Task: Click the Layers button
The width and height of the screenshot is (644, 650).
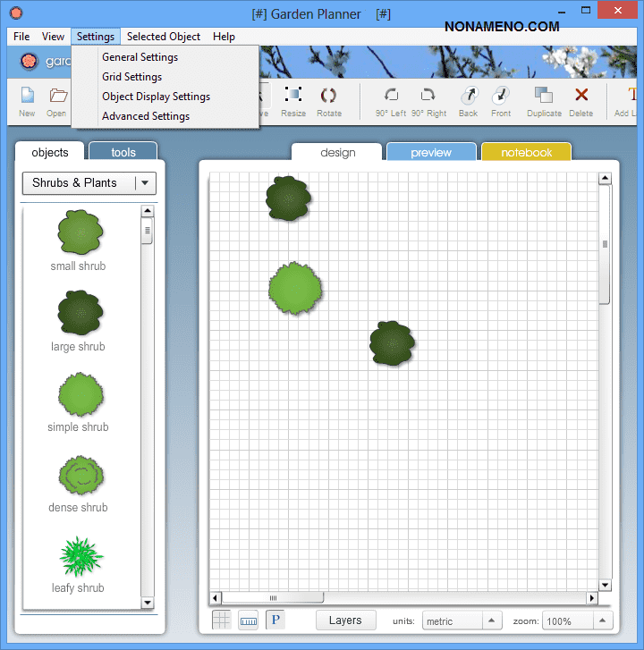Action: coord(345,620)
